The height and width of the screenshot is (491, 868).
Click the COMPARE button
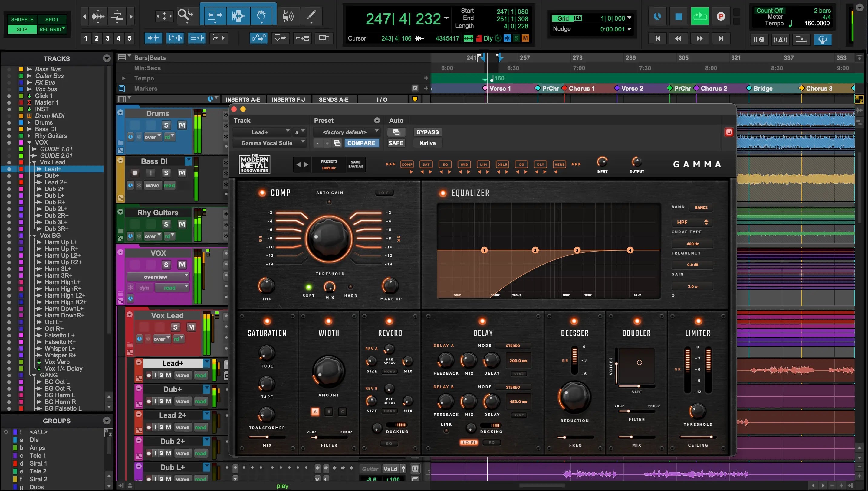[x=361, y=143]
